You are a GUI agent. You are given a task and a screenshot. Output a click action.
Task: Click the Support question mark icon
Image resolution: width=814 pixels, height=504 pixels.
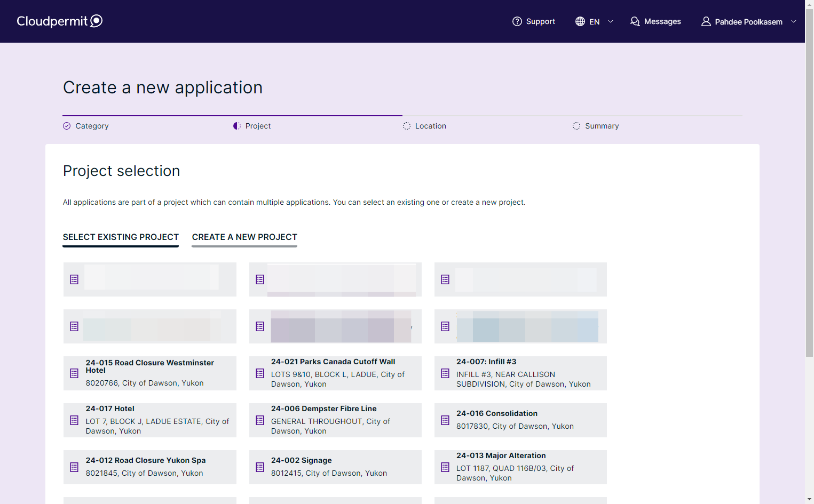pos(517,21)
